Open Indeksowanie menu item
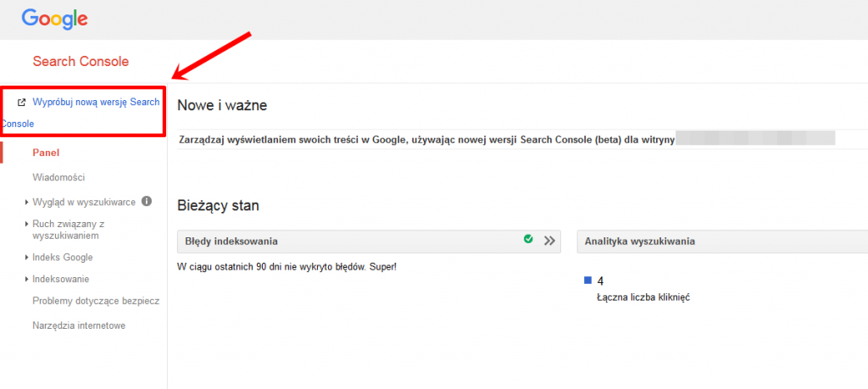 coord(61,280)
